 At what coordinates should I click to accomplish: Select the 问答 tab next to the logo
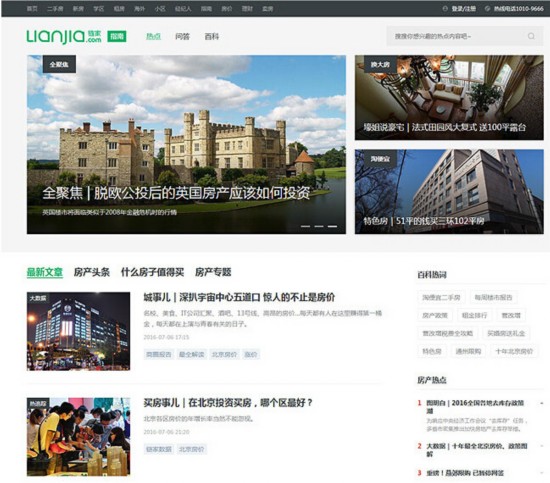(x=182, y=36)
